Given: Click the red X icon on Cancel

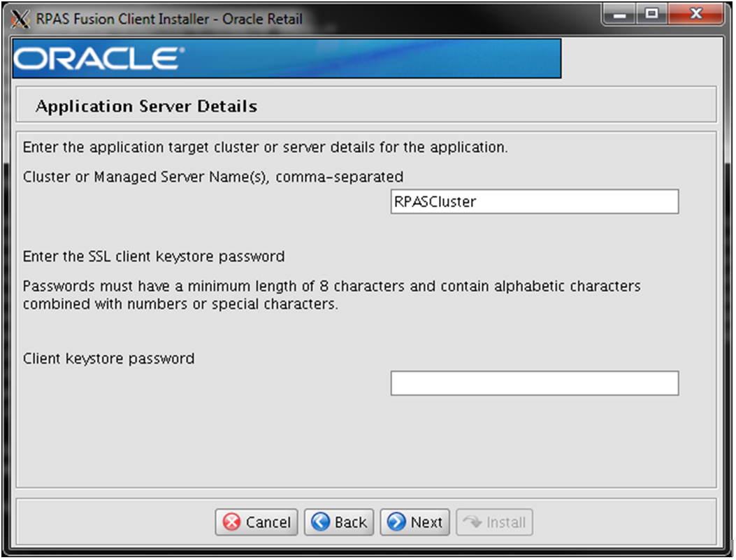Looking at the screenshot, I should [x=231, y=523].
